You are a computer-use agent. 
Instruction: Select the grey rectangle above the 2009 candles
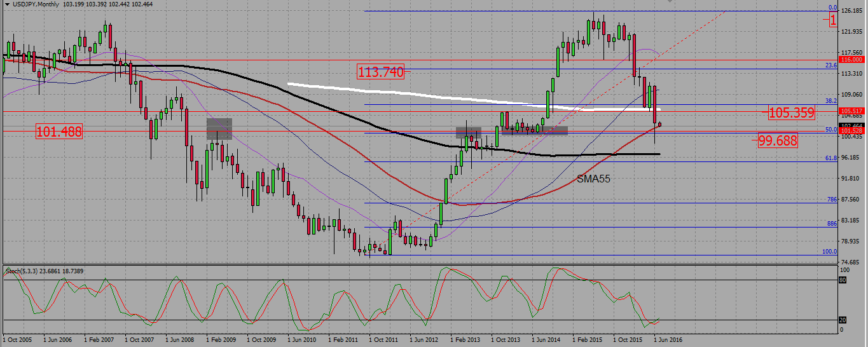(219, 129)
